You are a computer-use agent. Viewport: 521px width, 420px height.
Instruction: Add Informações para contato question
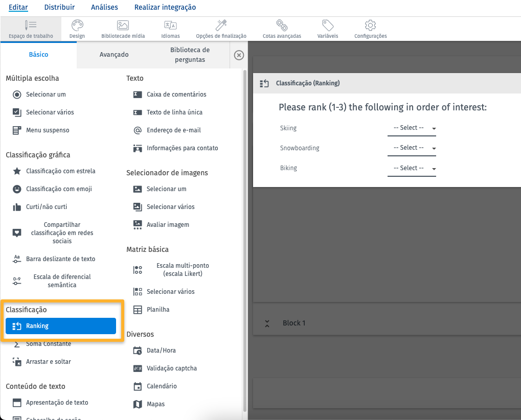[x=176, y=148]
